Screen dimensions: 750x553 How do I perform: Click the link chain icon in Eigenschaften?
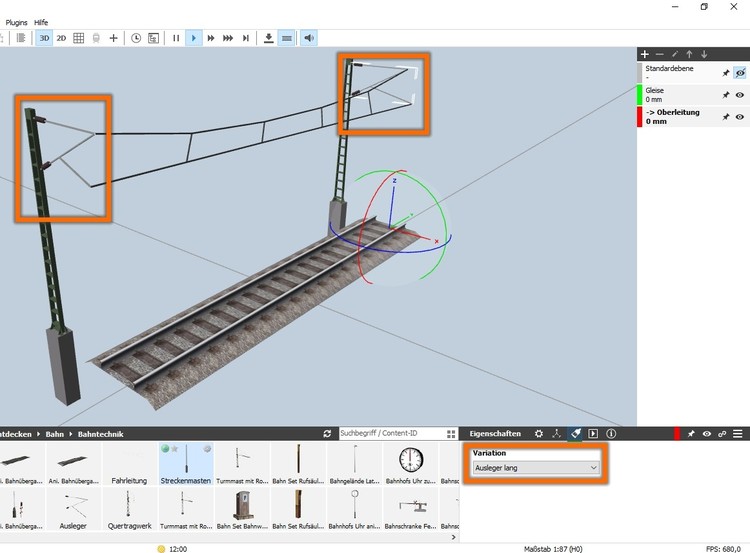[x=722, y=434]
